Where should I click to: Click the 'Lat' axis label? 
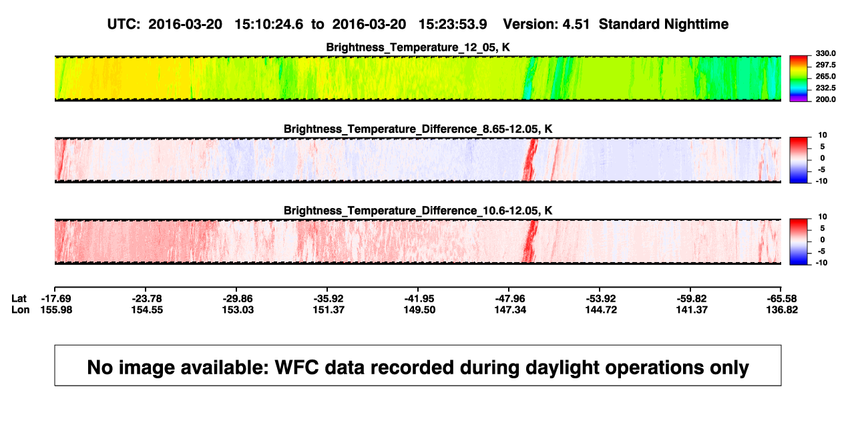point(20,298)
